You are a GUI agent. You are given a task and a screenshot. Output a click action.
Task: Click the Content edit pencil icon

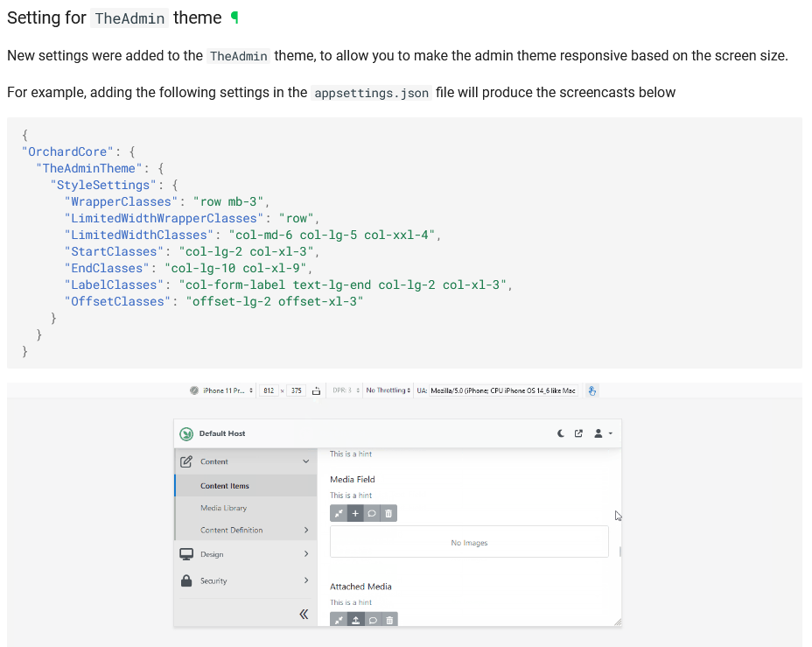tap(186, 461)
